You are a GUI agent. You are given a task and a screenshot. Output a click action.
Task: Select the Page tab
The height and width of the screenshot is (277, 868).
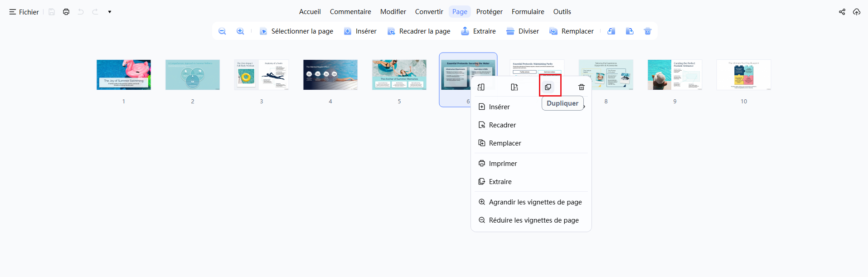click(x=460, y=12)
